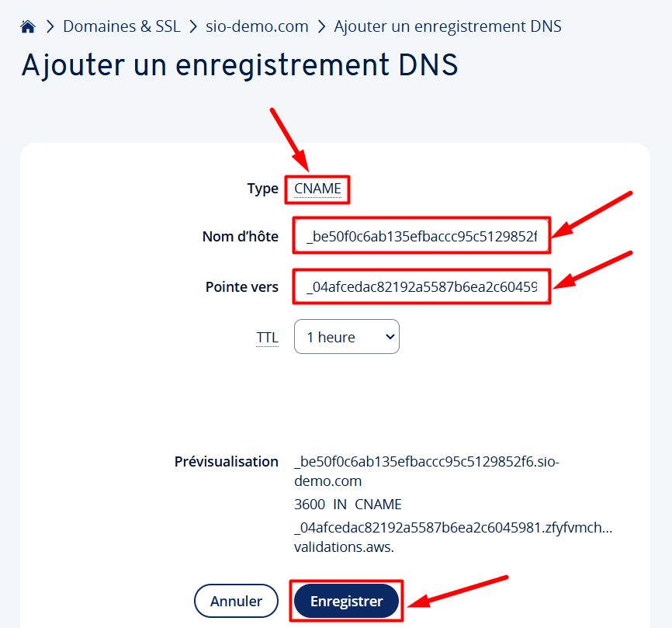Screen dimensions: 672x628
Task: Click the Pointe vers label
Action: [242, 286]
